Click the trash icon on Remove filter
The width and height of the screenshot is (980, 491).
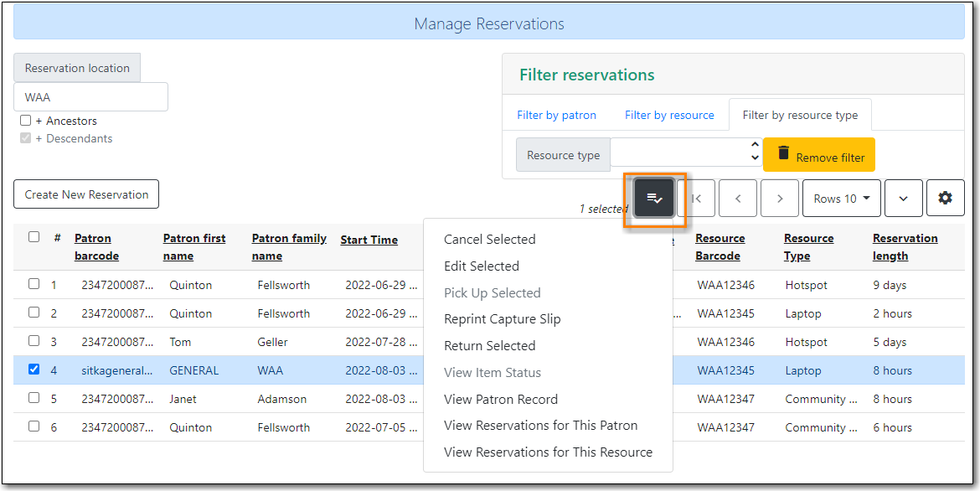(783, 154)
